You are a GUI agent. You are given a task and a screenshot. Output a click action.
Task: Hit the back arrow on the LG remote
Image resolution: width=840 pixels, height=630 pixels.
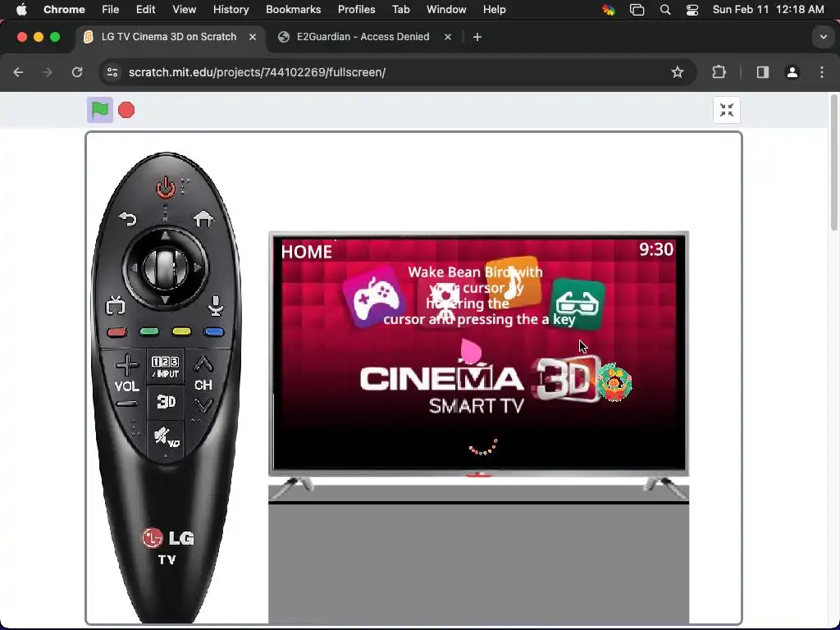pyautogui.click(x=128, y=218)
